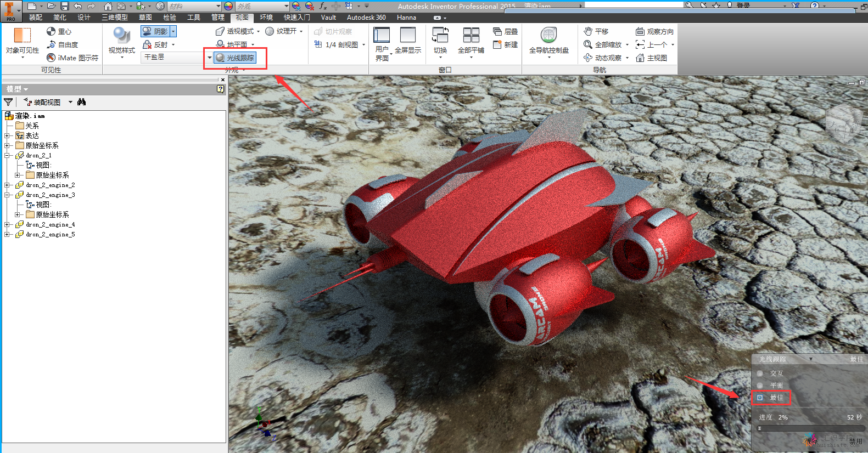Click the New file icon in quick access toolbar
The width and height of the screenshot is (868, 453).
click(32, 6)
